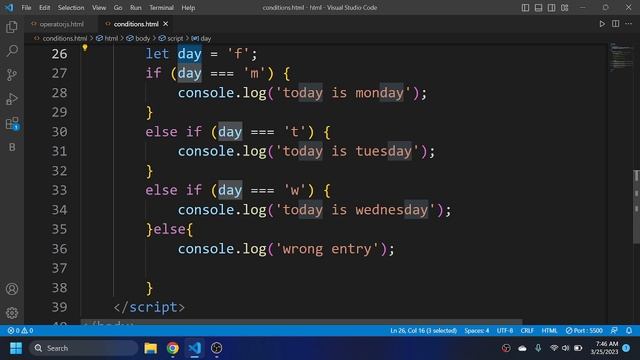Click the OneDrive cloud tray icon
This screenshot has height=360, width=640.
click(x=522, y=348)
